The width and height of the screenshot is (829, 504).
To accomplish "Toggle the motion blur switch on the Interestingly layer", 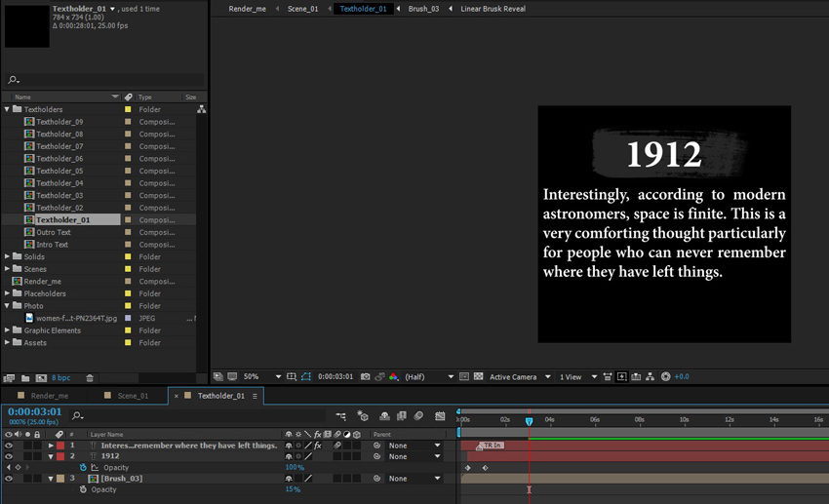I will (337, 446).
